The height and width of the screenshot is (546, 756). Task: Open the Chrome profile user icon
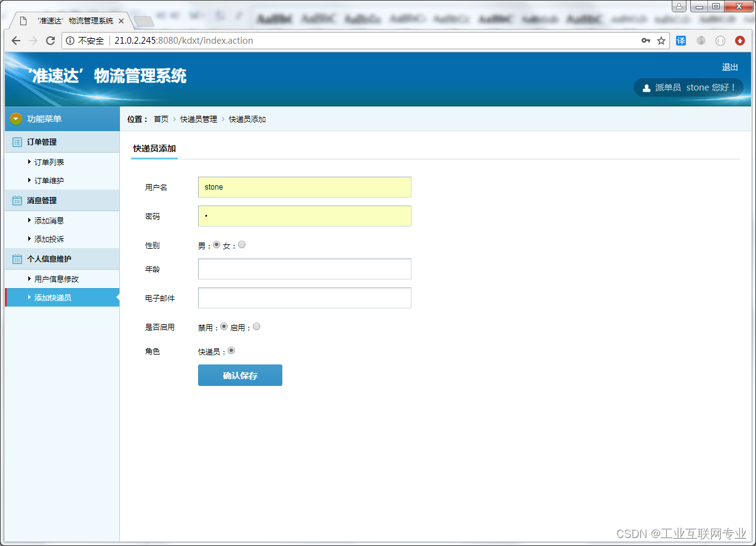tap(679, 6)
